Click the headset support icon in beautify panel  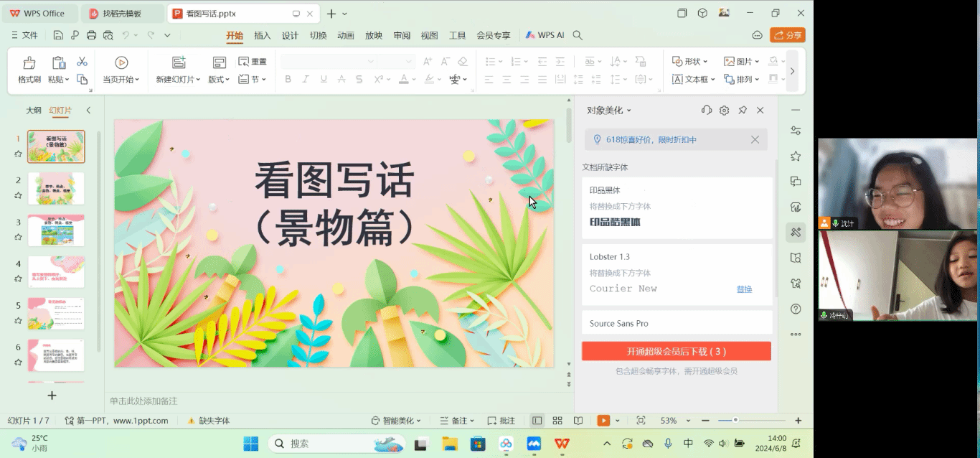coord(707,110)
